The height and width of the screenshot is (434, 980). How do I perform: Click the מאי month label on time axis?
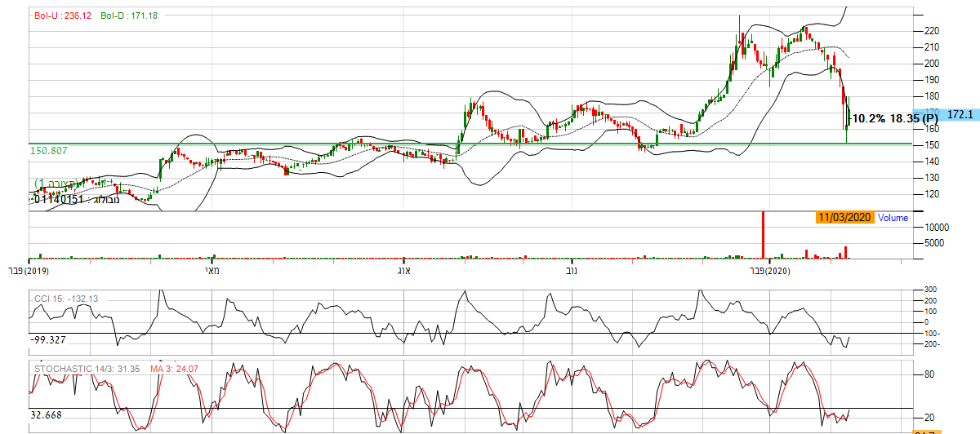pyautogui.click(x=211, y=270)
